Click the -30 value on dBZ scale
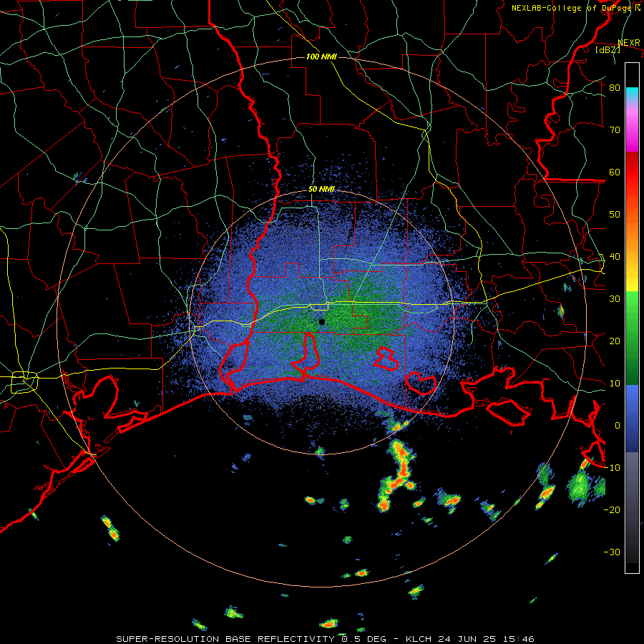644x644 pixels. (x=612, y=552)
